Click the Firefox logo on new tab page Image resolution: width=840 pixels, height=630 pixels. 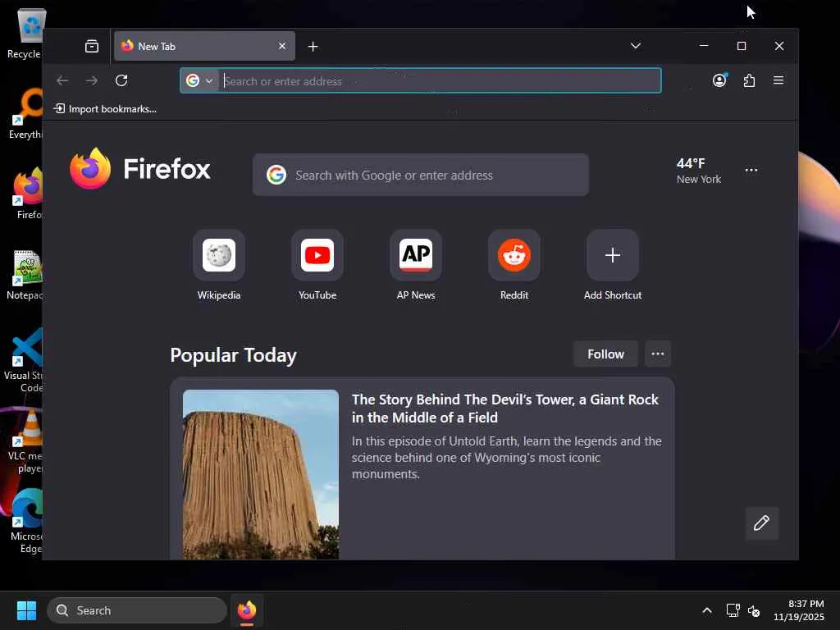[140, 168]
